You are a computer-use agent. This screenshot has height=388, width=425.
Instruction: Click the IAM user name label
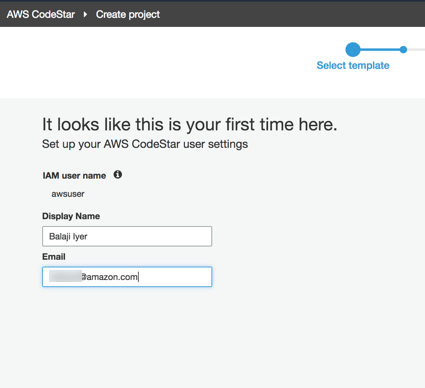pyautogui.click(x=74, y=176)
